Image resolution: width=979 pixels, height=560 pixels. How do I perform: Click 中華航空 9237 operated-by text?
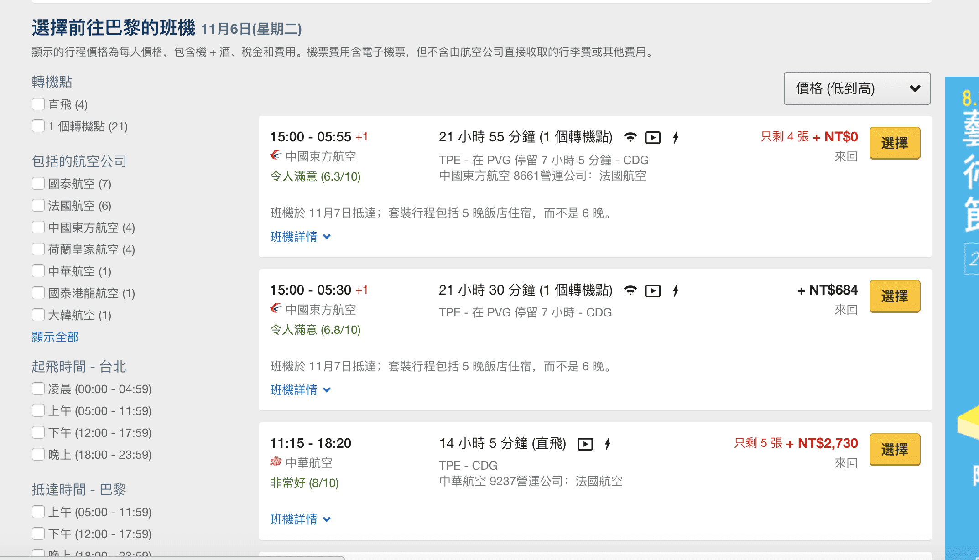[x=531, y=481]
